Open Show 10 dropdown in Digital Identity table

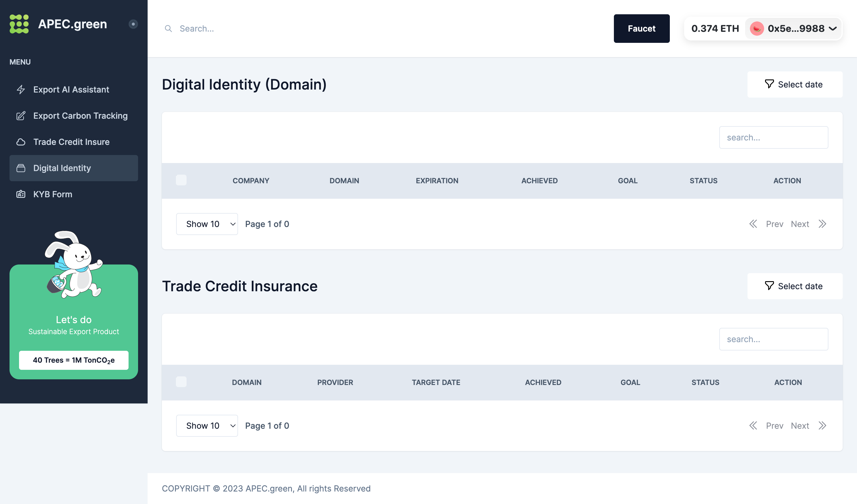pos(207,224)
